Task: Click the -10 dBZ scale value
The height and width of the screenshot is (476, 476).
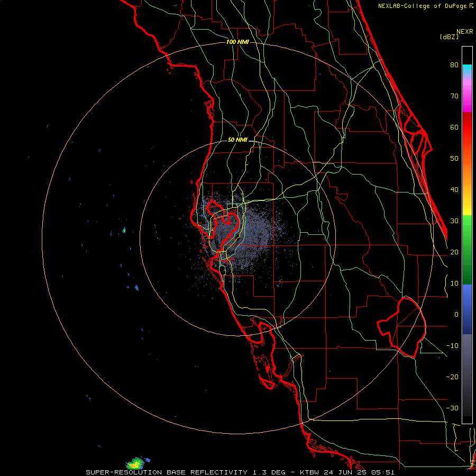Action: [452, 346]
